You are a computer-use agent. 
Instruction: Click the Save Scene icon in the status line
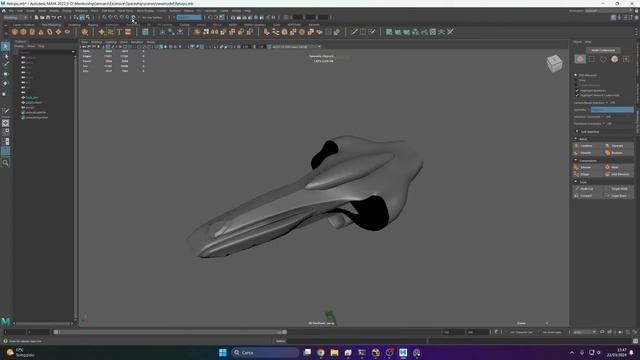tap(48, 18)
